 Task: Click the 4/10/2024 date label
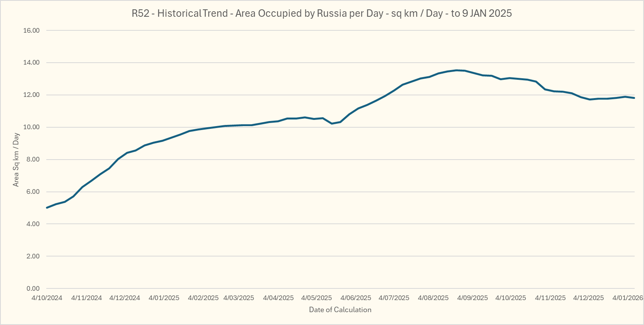tap(47, 298)
